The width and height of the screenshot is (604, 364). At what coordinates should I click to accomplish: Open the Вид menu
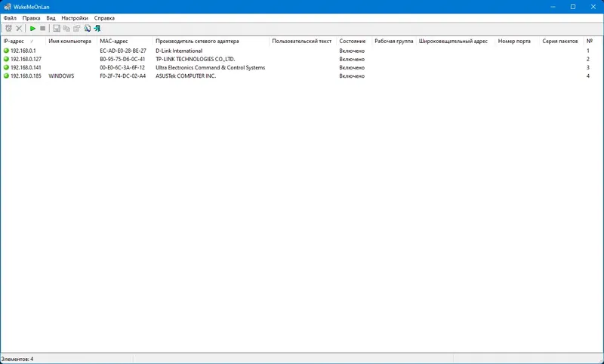[51, 18]
